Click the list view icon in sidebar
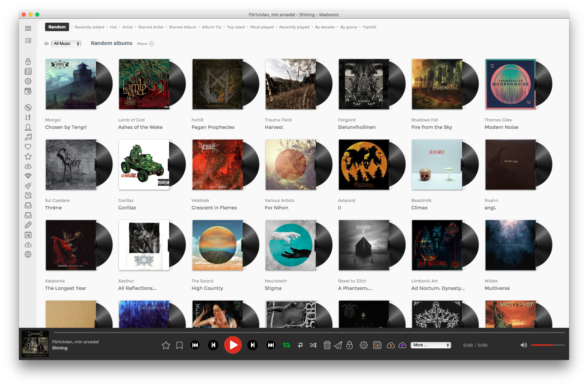Screen dimensions: 588x387 pos(28,41)
